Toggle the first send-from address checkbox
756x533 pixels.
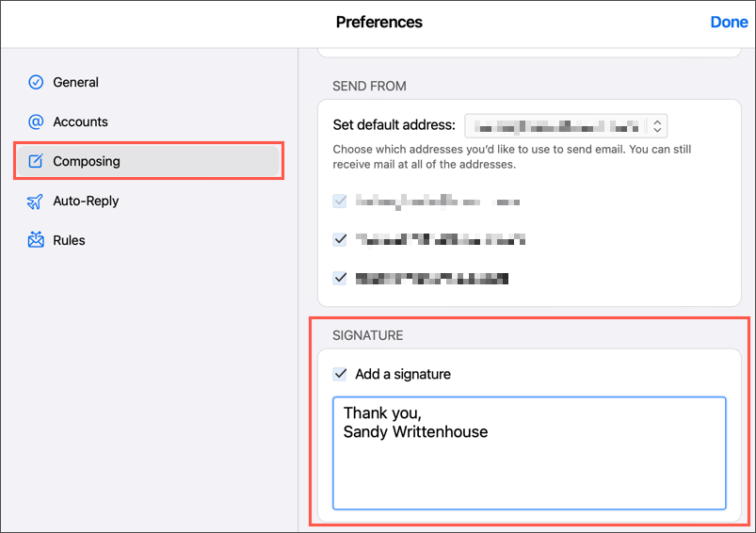340,201
